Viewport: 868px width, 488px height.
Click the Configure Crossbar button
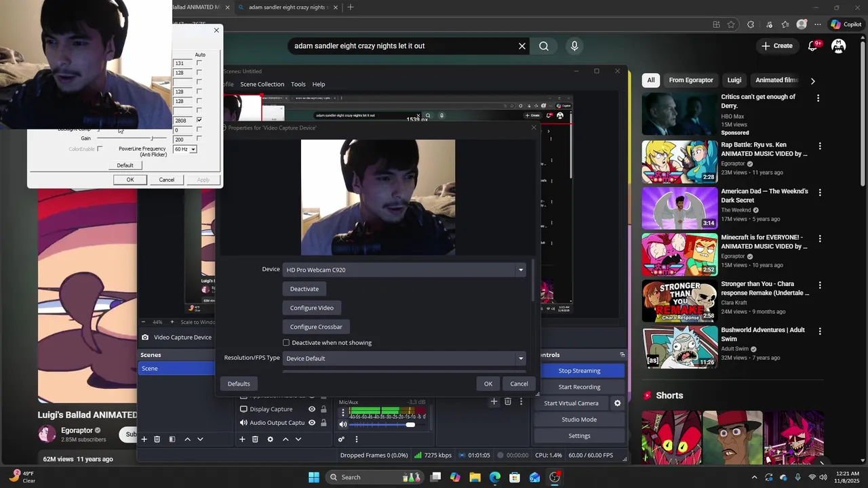click(316, 327)
